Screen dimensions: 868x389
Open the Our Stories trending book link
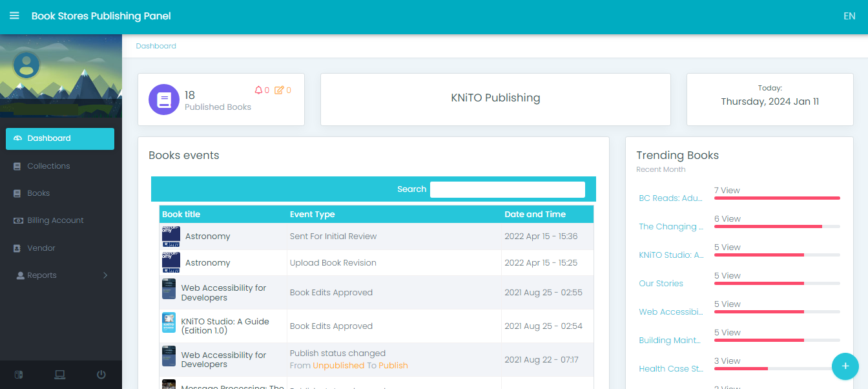tap(661, 284)
